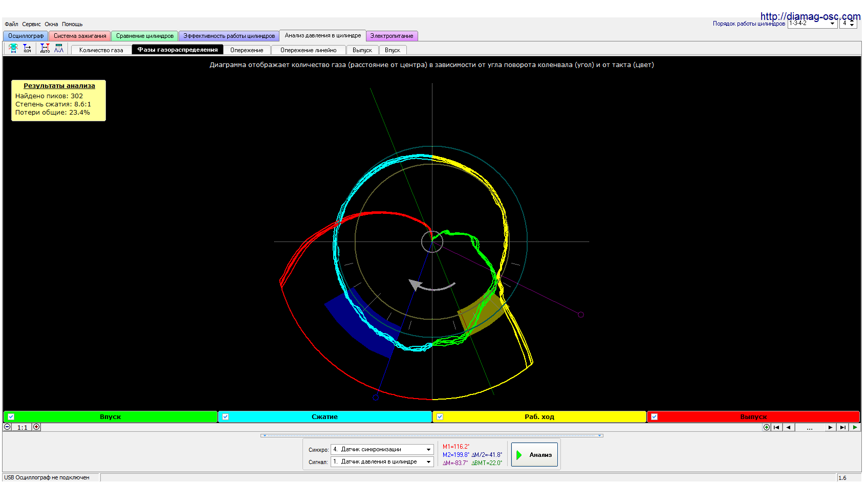Step to the previous frame
This screenshot has height=484, width=868.
pyautogui.click(x=788, y=427)
